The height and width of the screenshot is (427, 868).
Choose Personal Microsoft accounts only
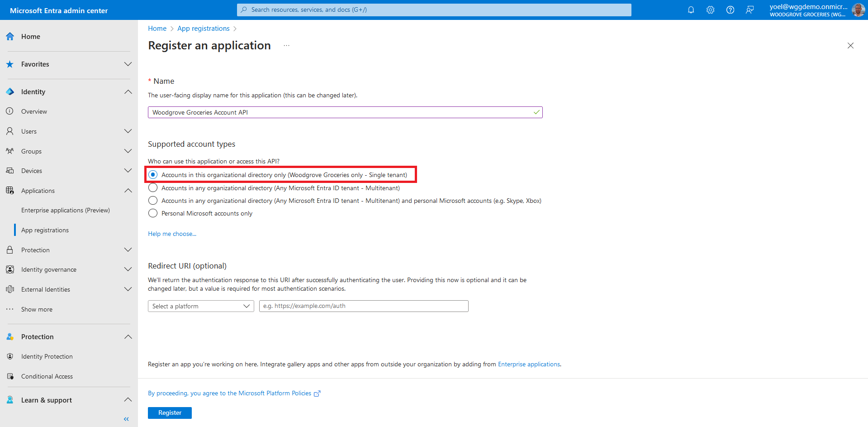tap(153, 213)
